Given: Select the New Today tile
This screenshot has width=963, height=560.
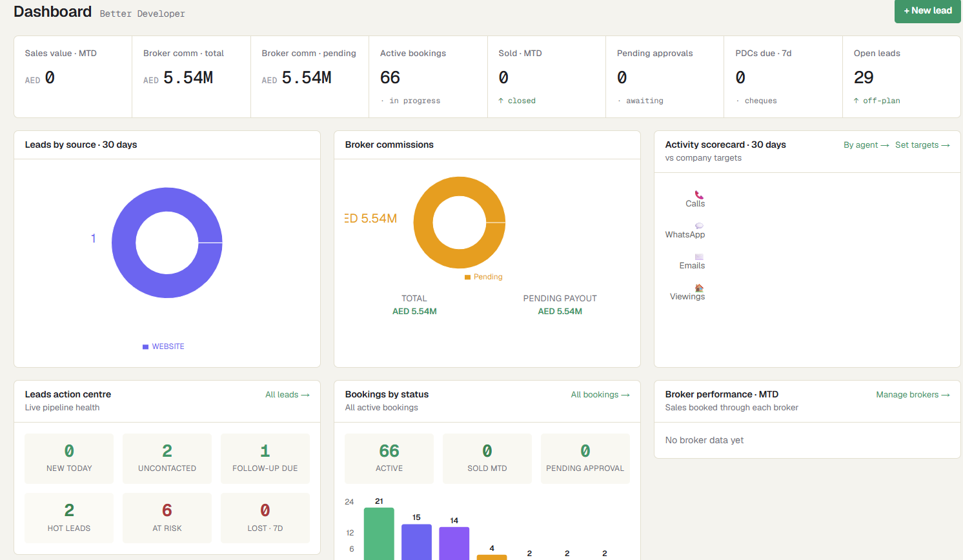Looking at the screenshot, I should pyautogui.click(x=69, y=459).
